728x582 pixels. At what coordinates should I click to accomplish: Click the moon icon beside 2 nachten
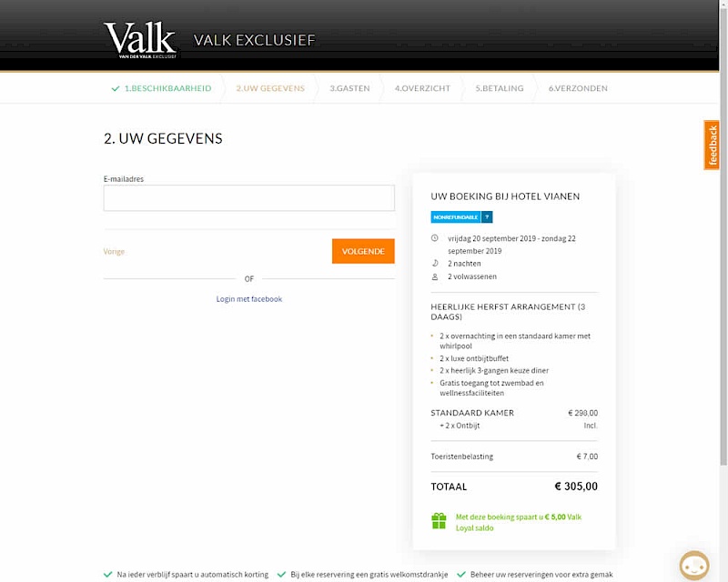(435, 263)
